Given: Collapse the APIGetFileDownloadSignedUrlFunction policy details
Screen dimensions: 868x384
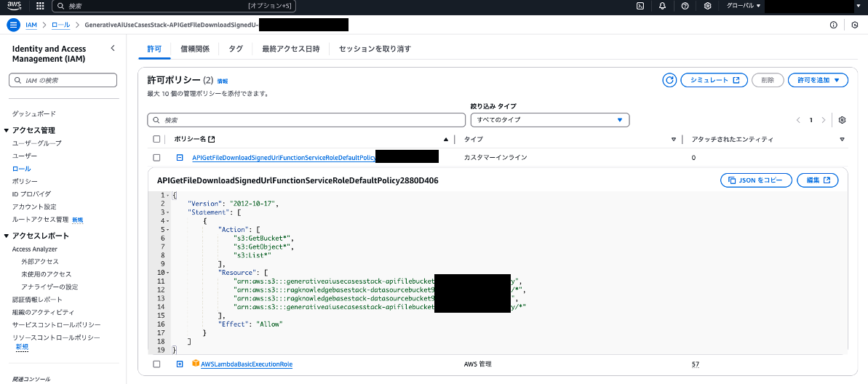Looking at the screenshot, I should tap(180, 158).
